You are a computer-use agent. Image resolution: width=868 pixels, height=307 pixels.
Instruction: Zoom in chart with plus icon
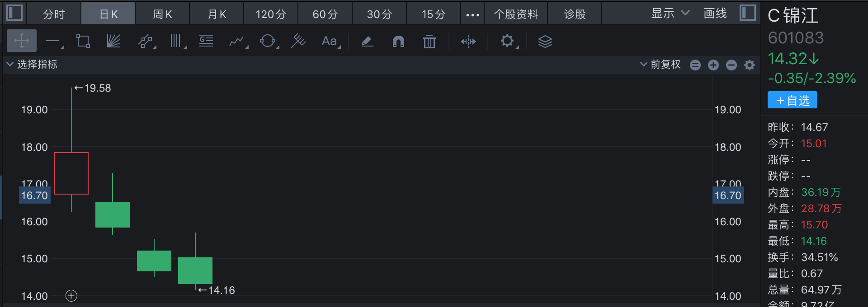tap(713, 65)
